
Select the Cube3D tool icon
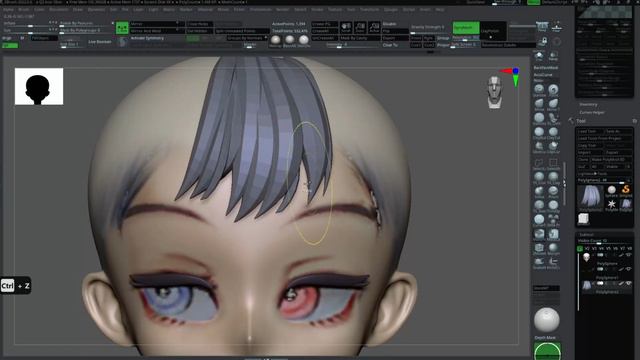[583, 219]
